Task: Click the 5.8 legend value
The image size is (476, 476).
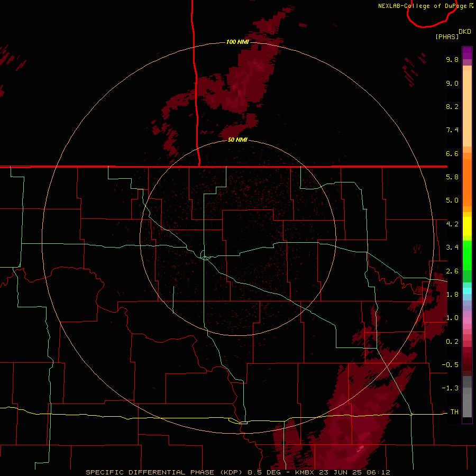Action: point(452,177)
